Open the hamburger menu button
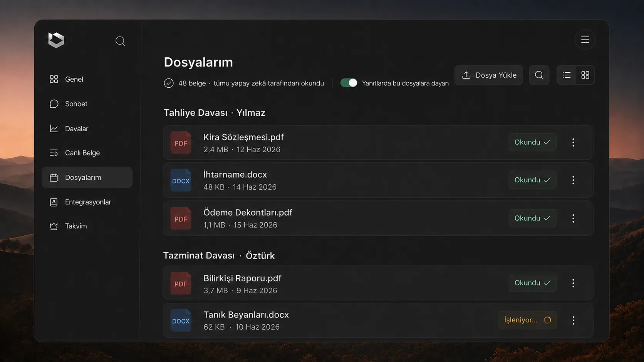The image size is (644, 362). point(585,40)
